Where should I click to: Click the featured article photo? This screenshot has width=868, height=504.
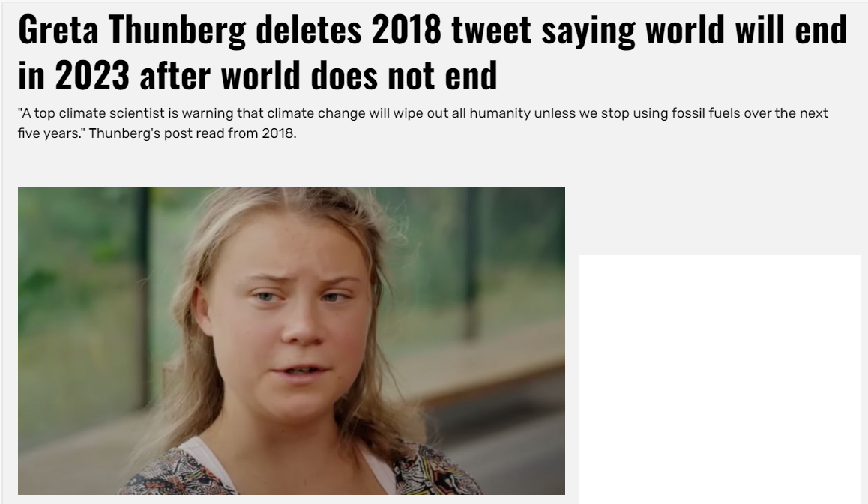coord(291,340)
